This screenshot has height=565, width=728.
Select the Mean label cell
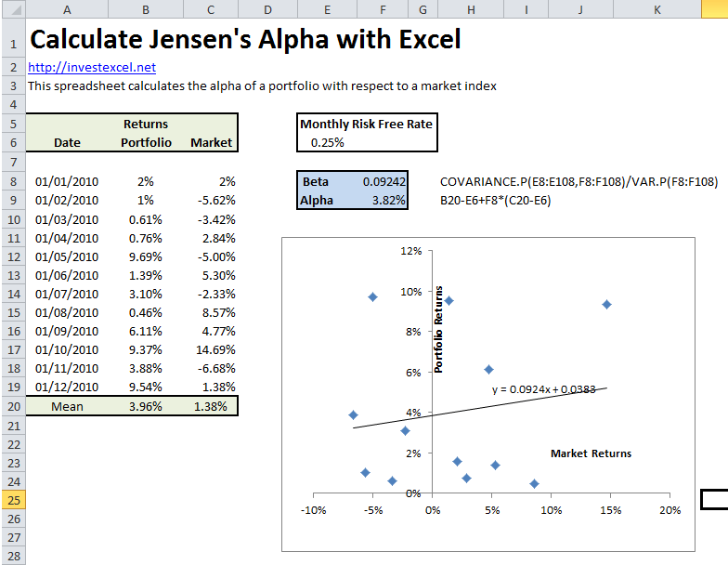(67, 406)
